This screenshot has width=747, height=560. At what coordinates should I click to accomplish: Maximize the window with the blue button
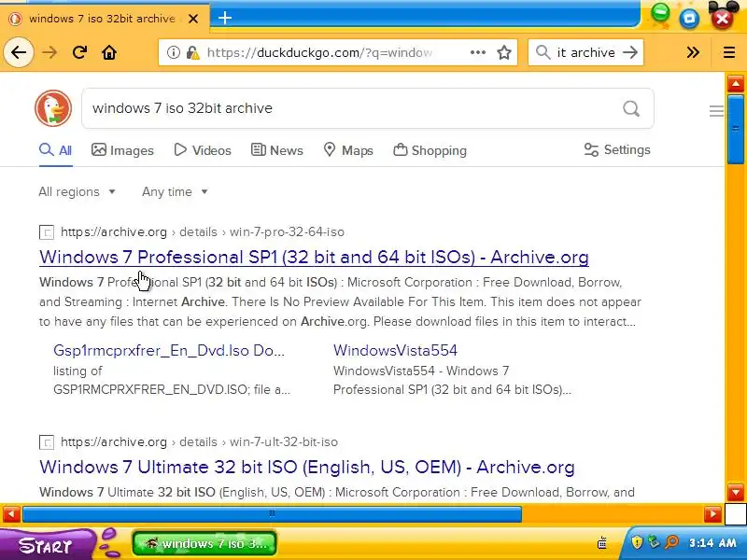click(x=689, y=19)
